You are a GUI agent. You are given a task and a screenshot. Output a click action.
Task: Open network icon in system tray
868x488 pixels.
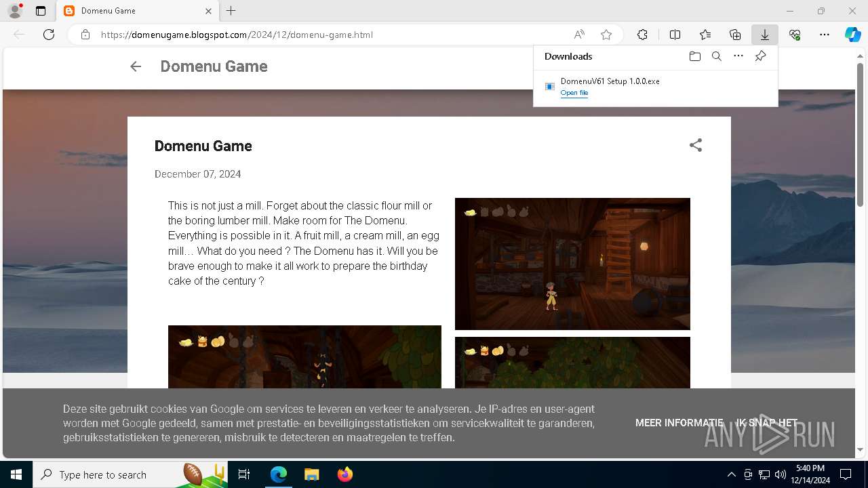point(764,474)
